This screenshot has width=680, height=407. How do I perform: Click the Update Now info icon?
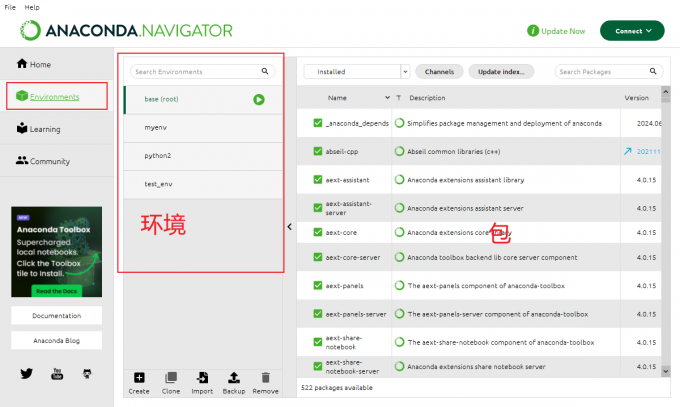pyautogui.click(x=533, y=31)
